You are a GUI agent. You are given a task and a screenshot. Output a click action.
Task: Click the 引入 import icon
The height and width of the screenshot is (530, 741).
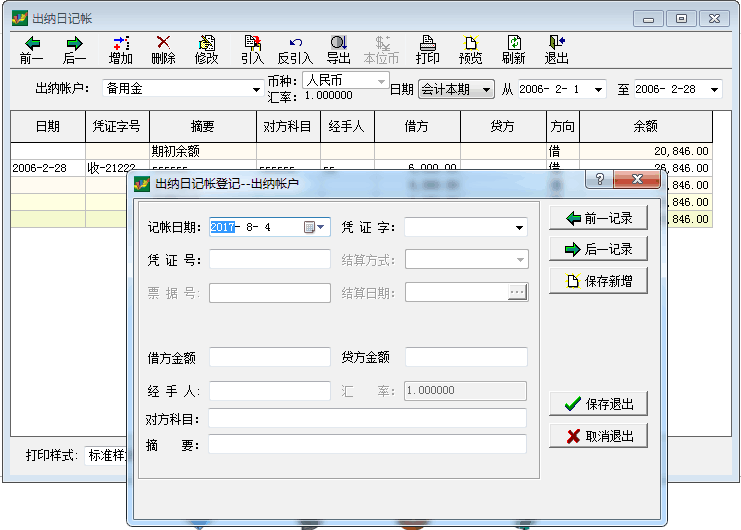tap(252, 43)
